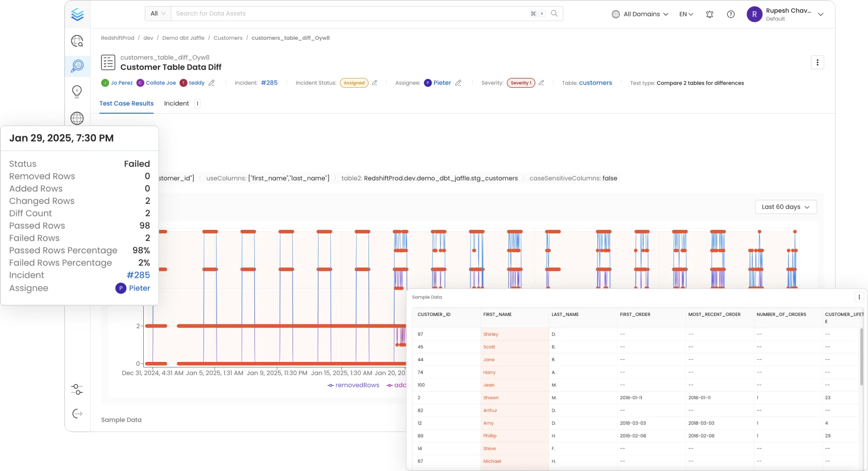Select the Test Case Results tab
Screen dimensions: 868x471
click(x=126, y=103)
